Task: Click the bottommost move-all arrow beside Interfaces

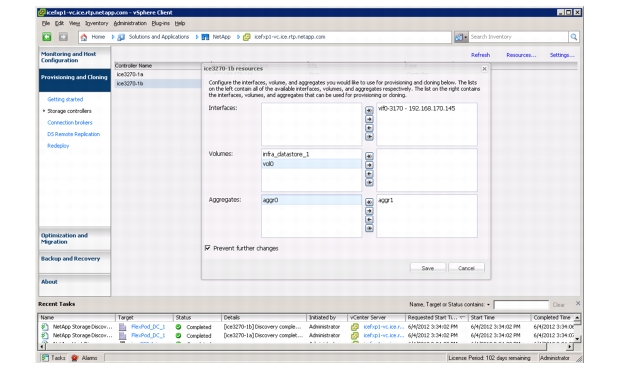Action: click(x=369, y=137)
